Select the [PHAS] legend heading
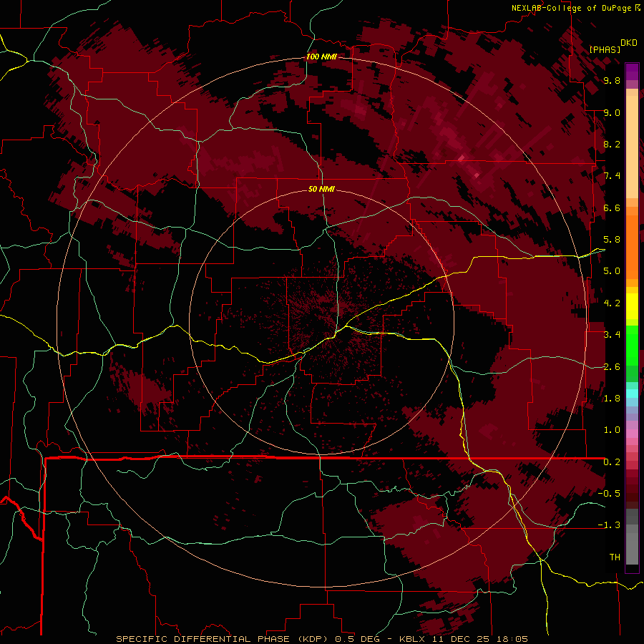This screenshot has width=644, height=644. [x=605, y=49]
